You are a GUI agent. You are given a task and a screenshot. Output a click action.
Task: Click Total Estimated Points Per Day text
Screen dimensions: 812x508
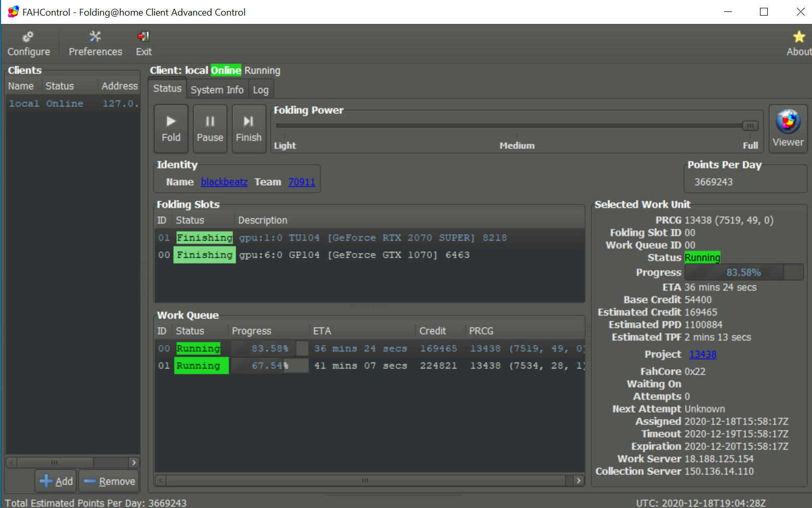[x=96, y=503]
